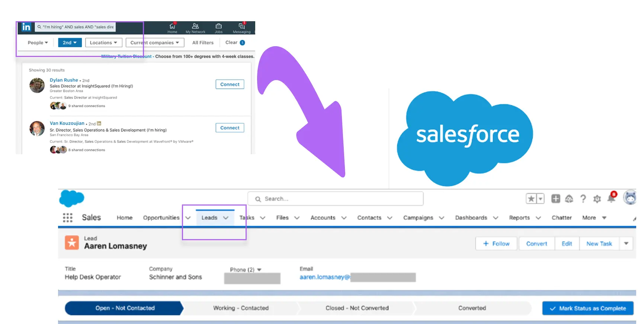Click Mark Status as Complete
Image resolution: width=644 pixels, height=324 pixels.
588,308
